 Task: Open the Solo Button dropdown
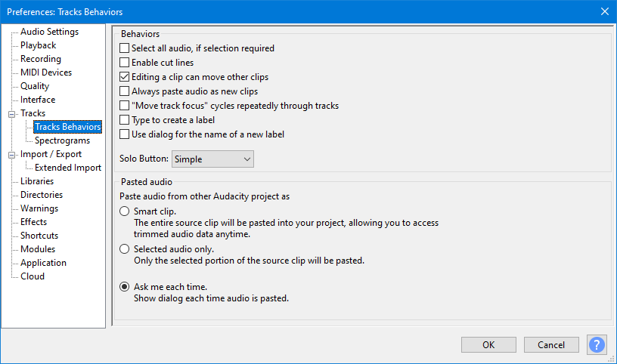pos(212,159)
